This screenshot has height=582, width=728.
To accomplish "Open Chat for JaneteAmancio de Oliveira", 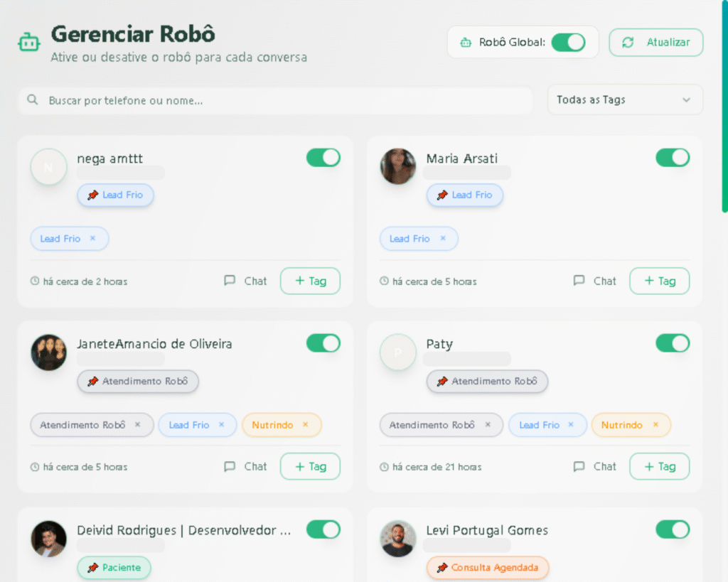I will (246, 467).
